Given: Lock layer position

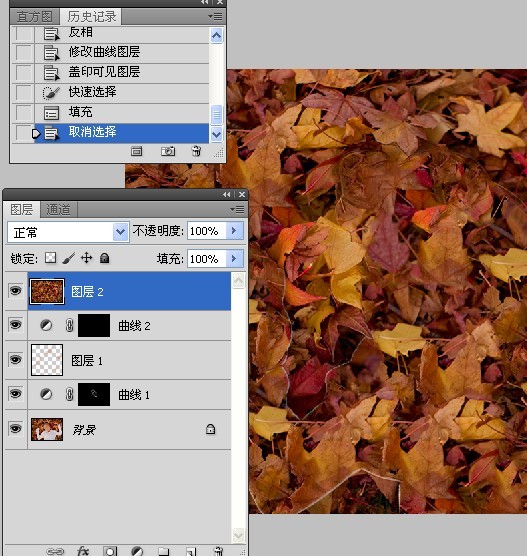Looking at the screenshot, I should [87, 258].
